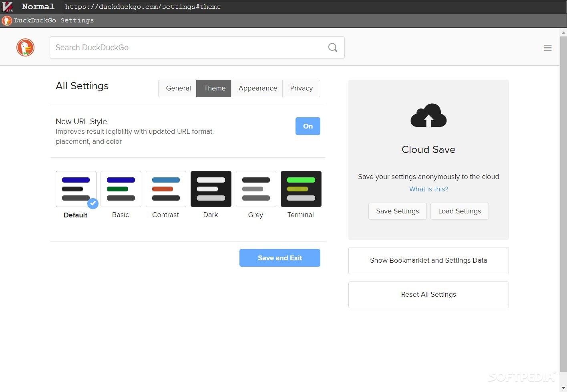Image resolution: width=567 pixels, height=392 pixels.
Task: Open the hamburger menu icon
Action: 547,48
